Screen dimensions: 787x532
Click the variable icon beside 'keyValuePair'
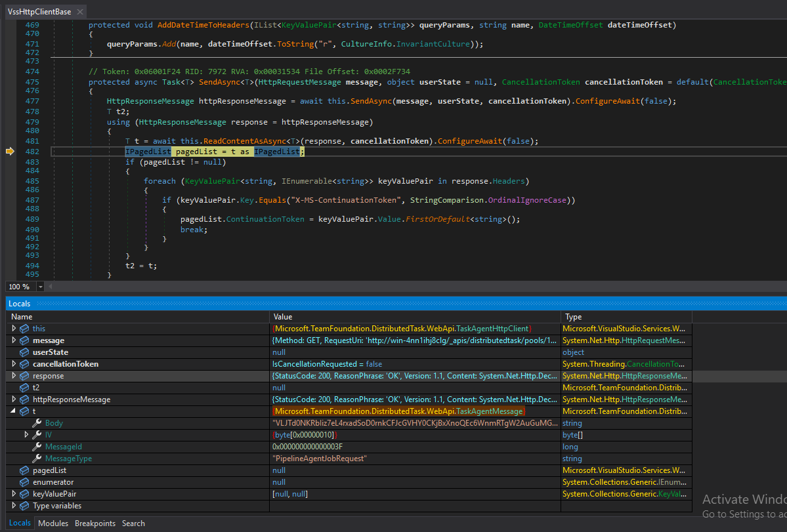(x=24, y=494)
